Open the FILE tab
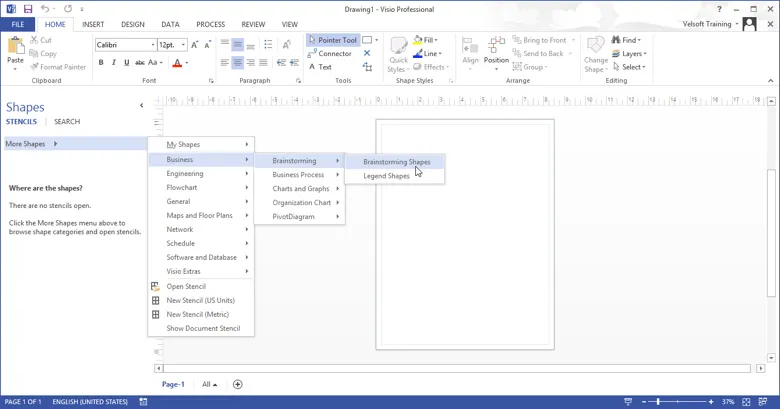The height and width of the screenshot is (409, 780). point(17,24)
